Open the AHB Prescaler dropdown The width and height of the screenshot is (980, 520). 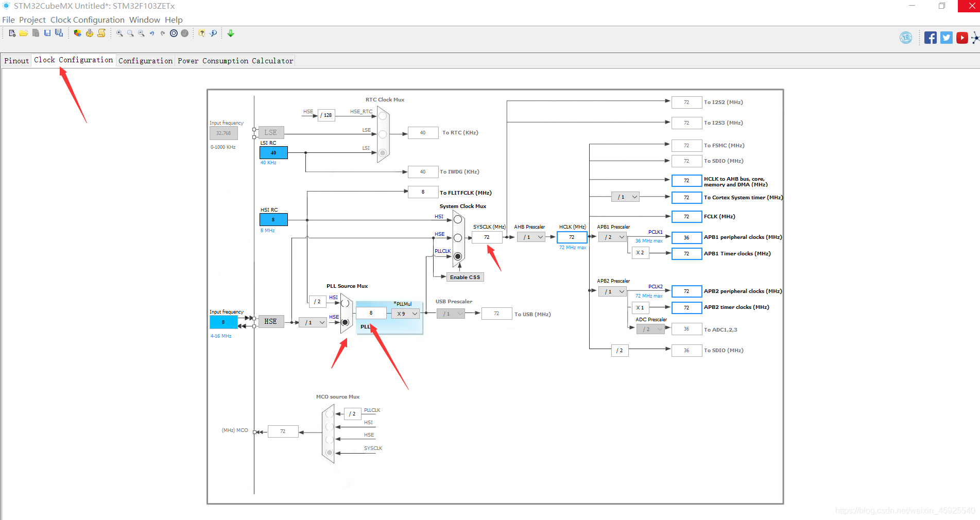pos(531,237)
